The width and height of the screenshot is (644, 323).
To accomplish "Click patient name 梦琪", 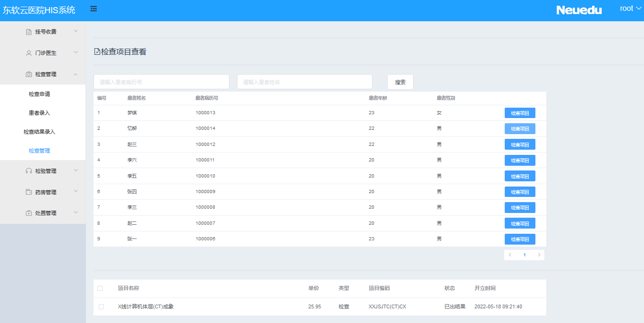I will pyautogui.click(x=132, y=113).
